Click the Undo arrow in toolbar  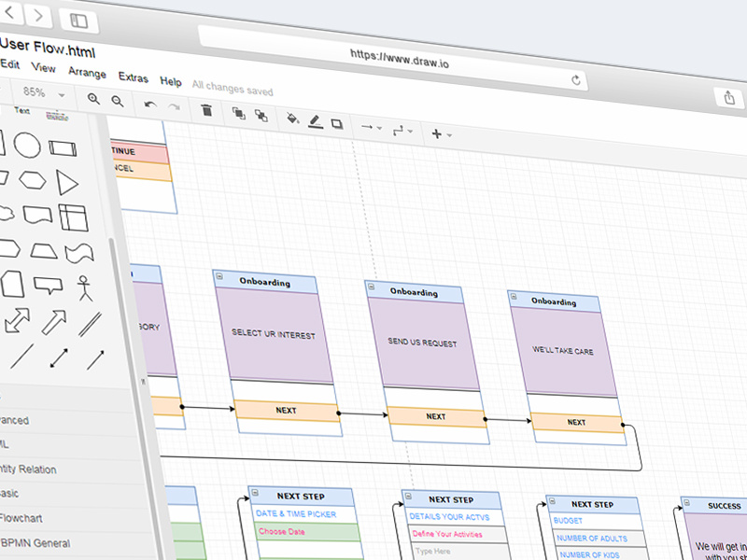click(150, 105)
